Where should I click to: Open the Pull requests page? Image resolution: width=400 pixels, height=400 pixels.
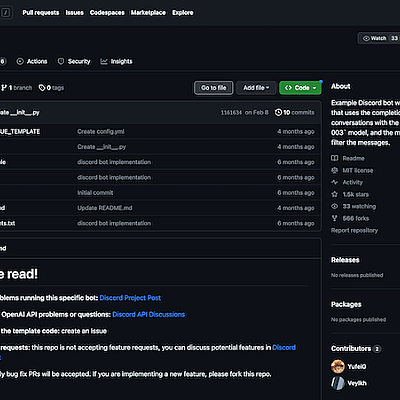coord(41,13)
